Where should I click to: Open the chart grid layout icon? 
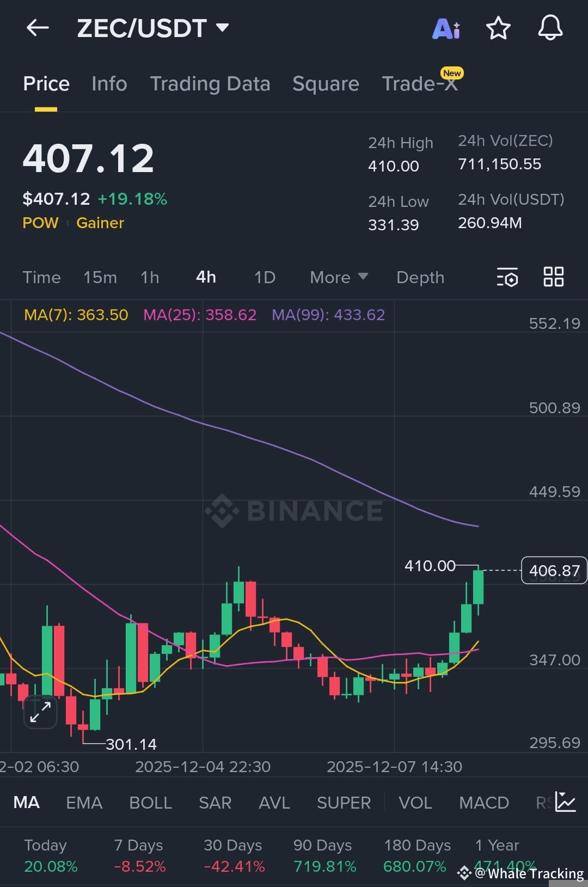tap(554, 277)
